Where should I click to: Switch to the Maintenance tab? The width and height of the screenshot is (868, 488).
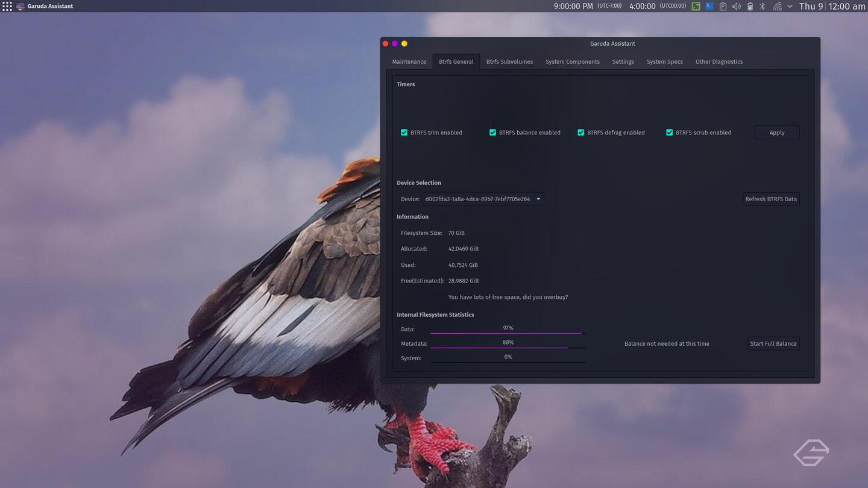coord(409,61)
